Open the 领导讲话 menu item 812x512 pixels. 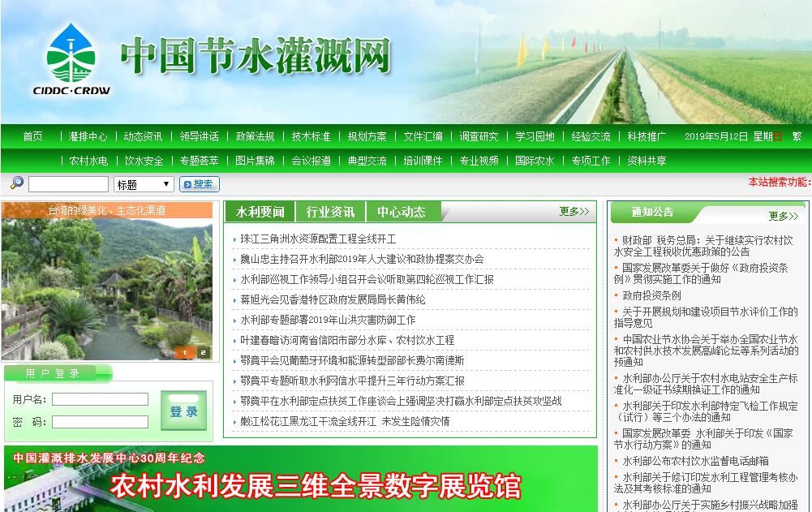click(x=200, y=136)
